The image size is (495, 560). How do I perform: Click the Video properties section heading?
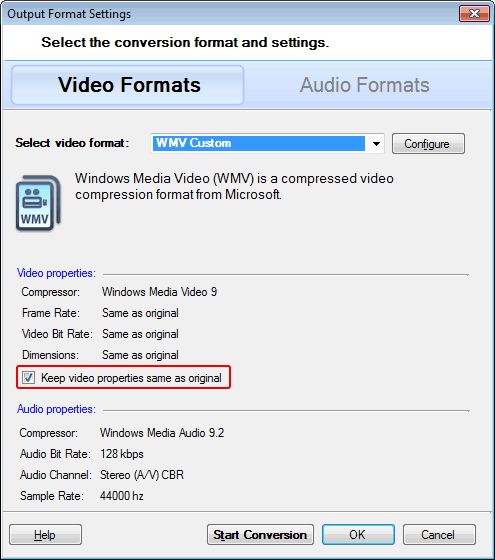click(x=56, y=273)
